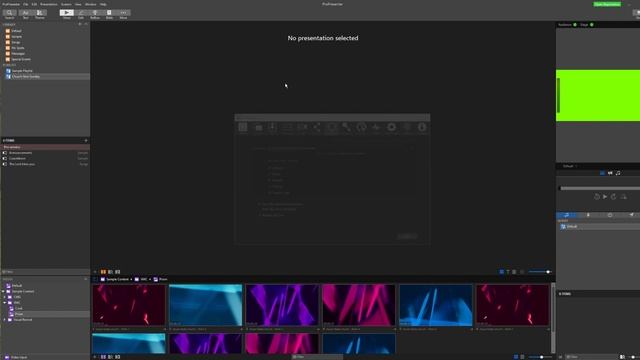The height and width of the screenshot is (360, 640).
Task: Open the props tab icon in the right panel
Action: click(588, 215)
